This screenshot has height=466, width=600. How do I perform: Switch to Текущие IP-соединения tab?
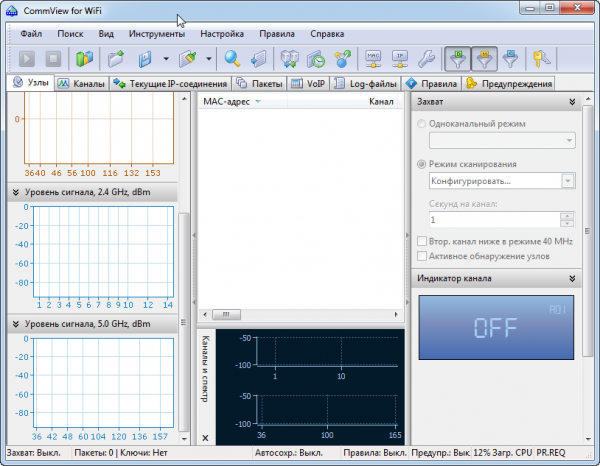click(x=170, y=84)
